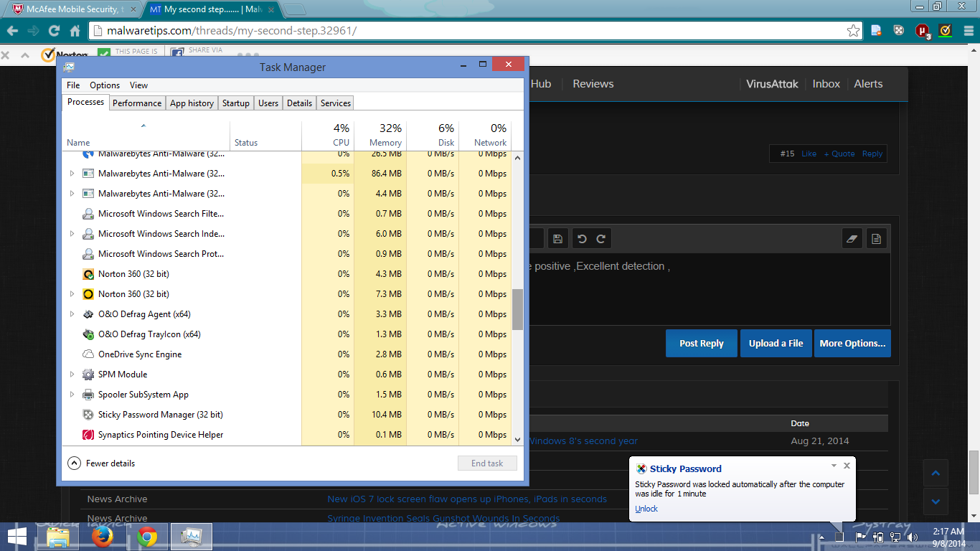Sort processes by the Memory column header

tap(380, 135)
